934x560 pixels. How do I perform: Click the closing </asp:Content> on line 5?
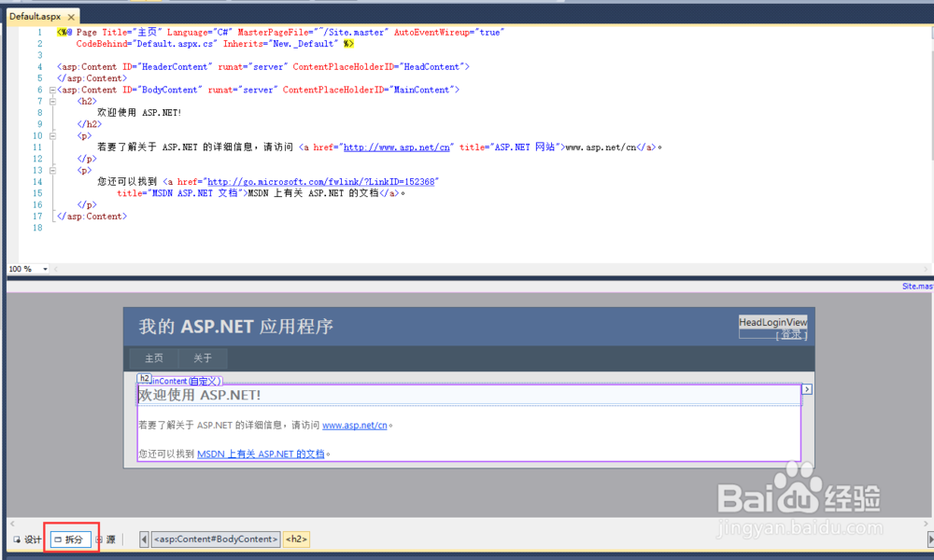coord(92,78)
